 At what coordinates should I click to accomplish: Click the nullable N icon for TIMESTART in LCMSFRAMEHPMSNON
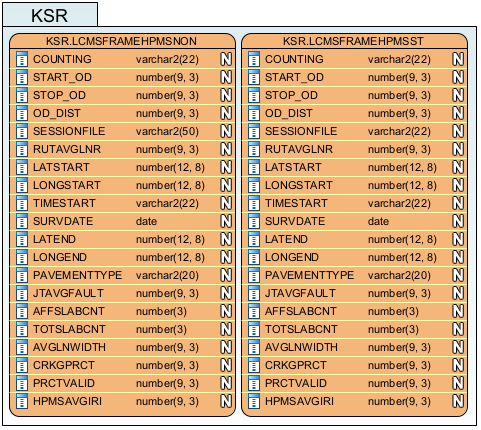tap(226, 203)
